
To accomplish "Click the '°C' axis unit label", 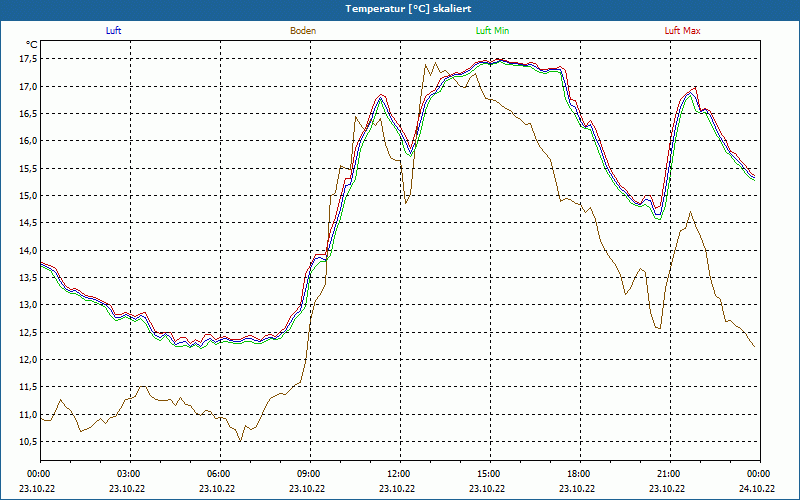I will tap(32, 45).
